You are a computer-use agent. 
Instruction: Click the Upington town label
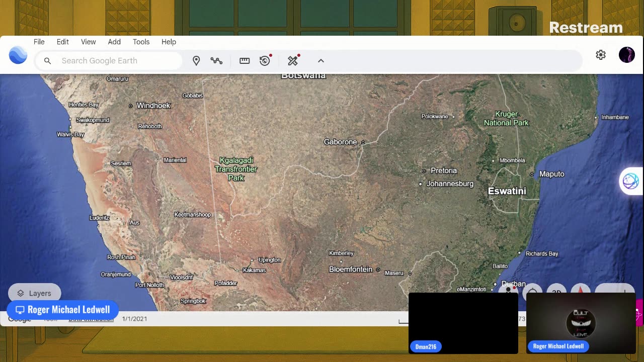click(269, 260)
